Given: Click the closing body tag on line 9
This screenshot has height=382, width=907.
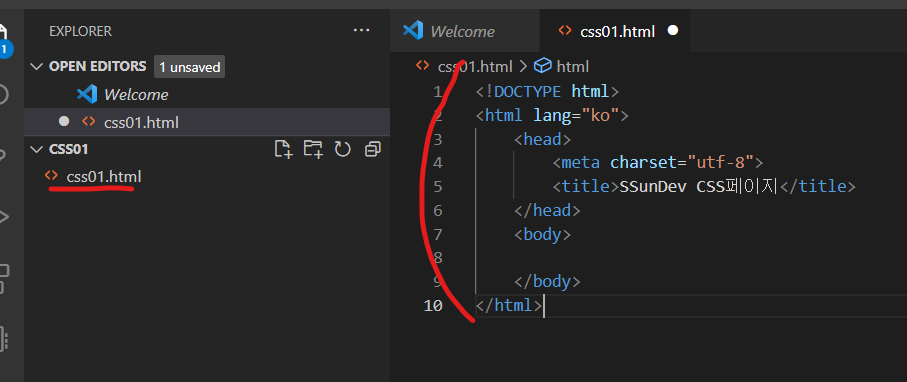Looking at the screenshot, I should [547, 281].
